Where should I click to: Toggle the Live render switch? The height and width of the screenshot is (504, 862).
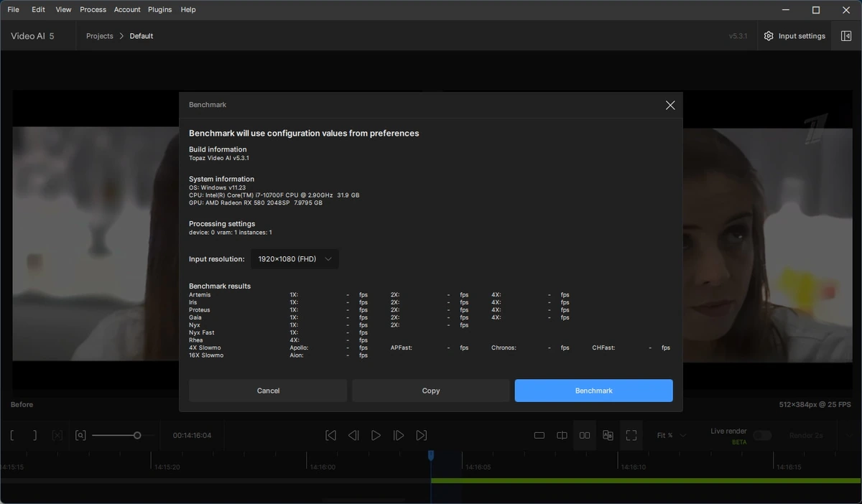point(762,435)
